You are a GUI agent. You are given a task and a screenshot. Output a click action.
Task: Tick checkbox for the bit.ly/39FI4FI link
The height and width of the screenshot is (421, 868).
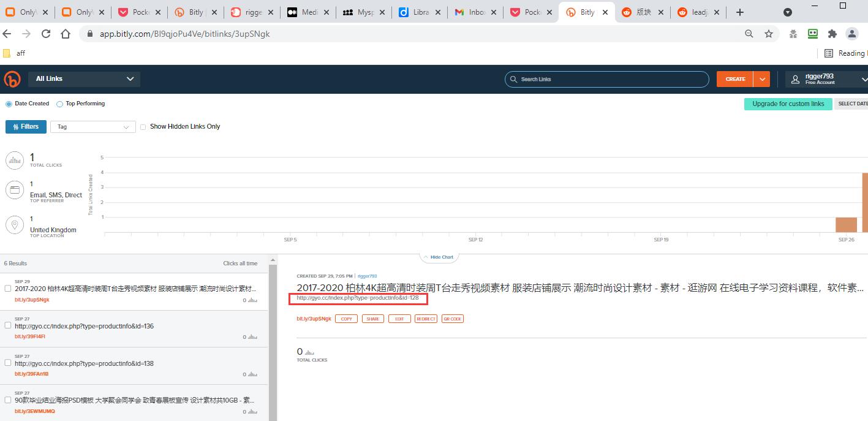click(x=8, y=325)
